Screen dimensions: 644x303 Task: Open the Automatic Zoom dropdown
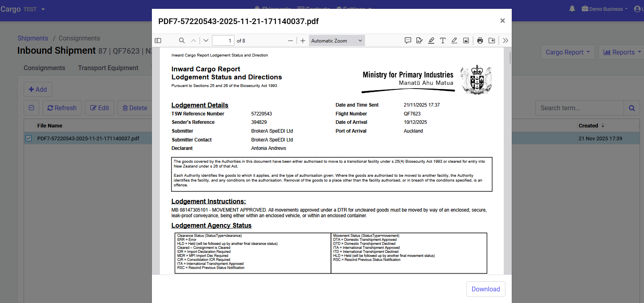pos(337,40)
